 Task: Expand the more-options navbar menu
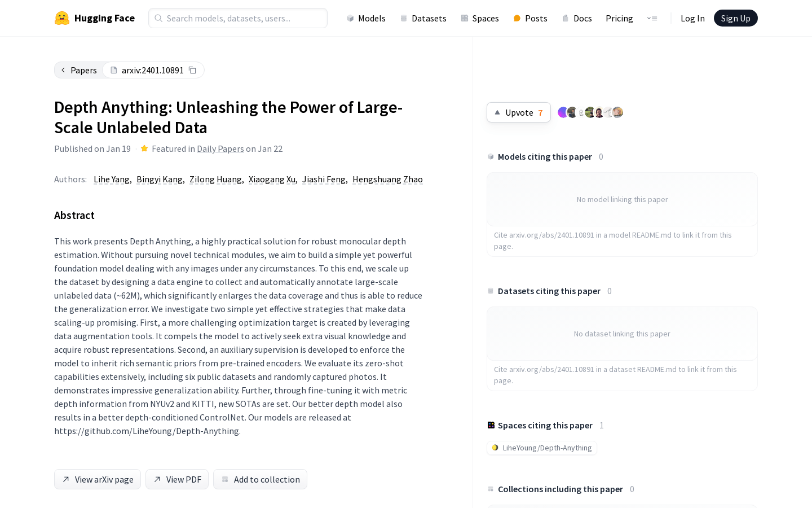point(652,18)
